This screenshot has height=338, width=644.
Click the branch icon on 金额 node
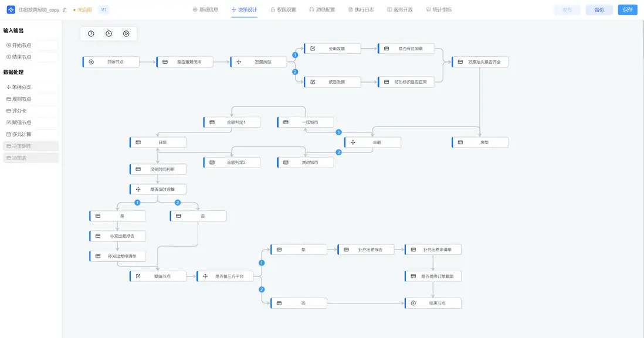coord(353,142)
